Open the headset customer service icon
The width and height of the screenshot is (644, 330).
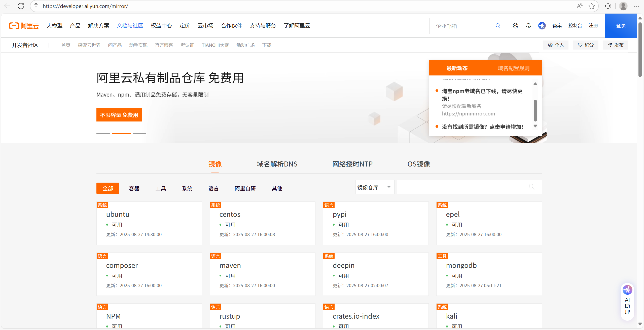coord(528,26)
